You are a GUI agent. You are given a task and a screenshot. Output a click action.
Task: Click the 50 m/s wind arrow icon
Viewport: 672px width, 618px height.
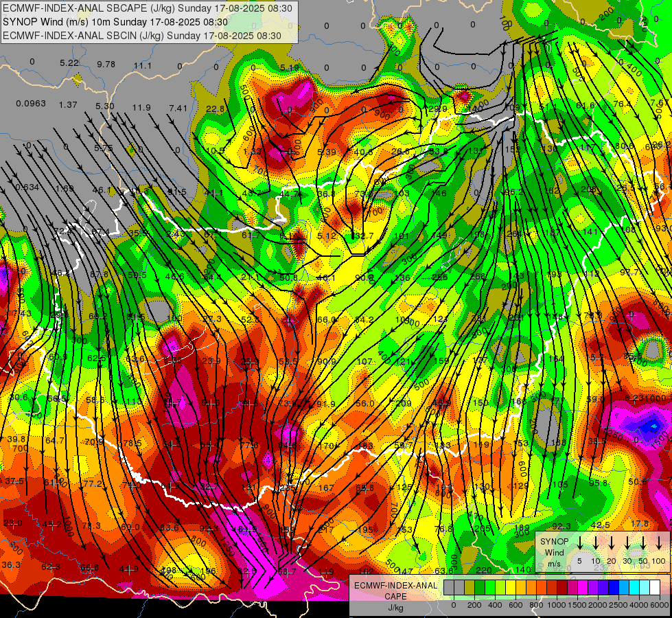tap(643, 542)
